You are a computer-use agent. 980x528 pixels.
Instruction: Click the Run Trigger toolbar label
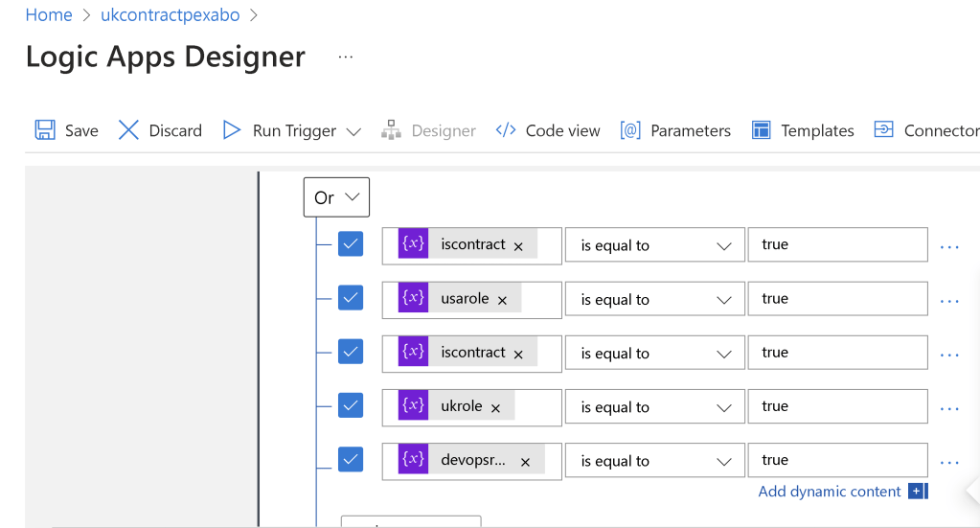(294, 130)
